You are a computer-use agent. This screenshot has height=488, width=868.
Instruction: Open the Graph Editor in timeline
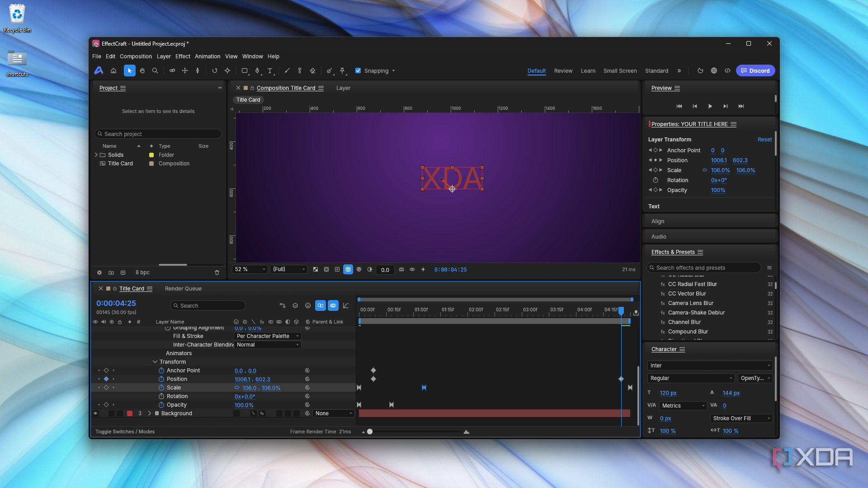point(346,305)
